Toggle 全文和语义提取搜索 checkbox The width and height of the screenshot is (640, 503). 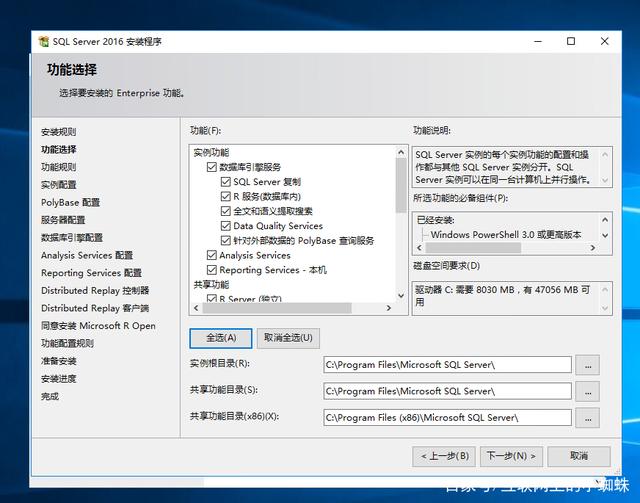click(x=225, y=211)
